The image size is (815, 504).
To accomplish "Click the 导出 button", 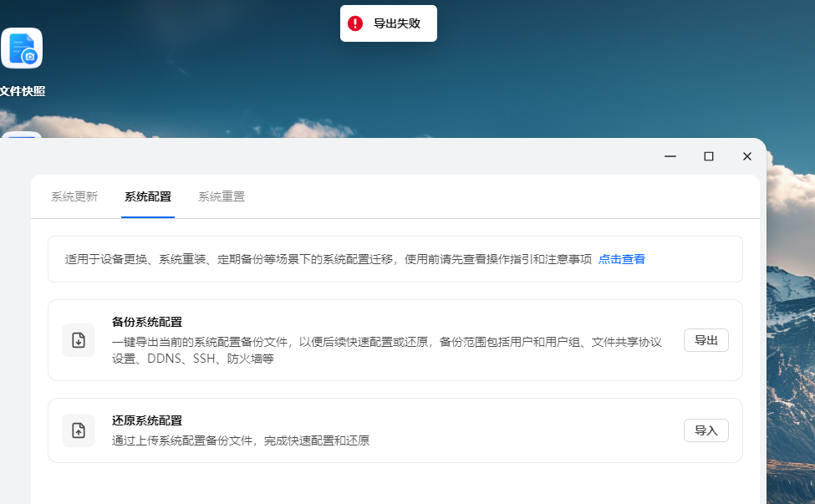I will pyautogui.click(x=705, y=340).
